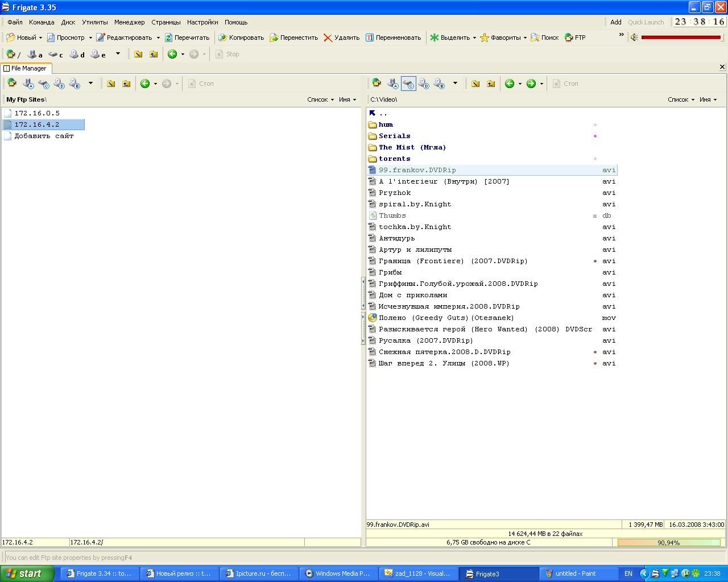Click the Quick Launch button
Viewport: 728px width, 582px height.
(646, 22)
